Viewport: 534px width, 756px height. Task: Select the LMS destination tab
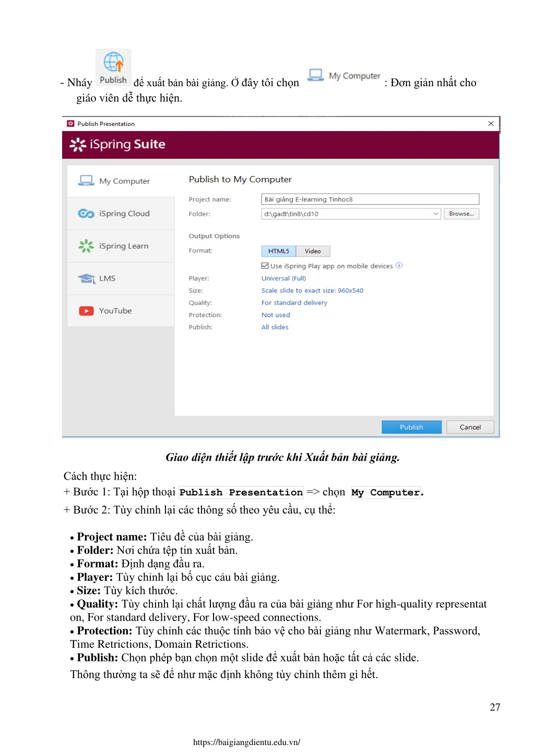point(121,278)
